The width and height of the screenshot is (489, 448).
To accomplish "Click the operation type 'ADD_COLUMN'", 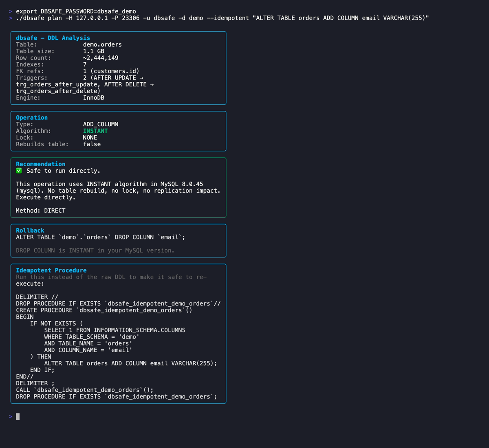I will (101, 124).
